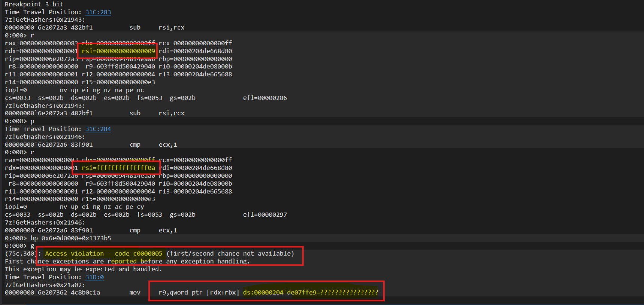Click the "mov r9,qword ptr [rdx+rbx]" instruction

coord(184,292)
